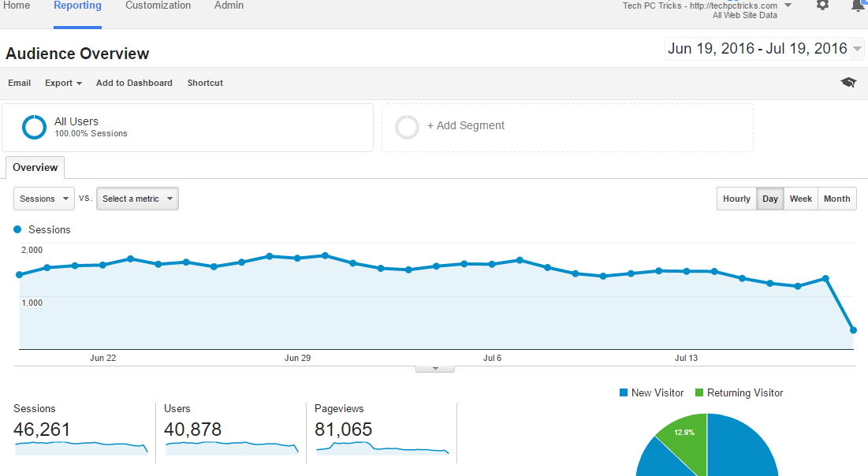This screenshot has width=868, height=476.
Task: Open the Home tab
Action: coord(17,6)
